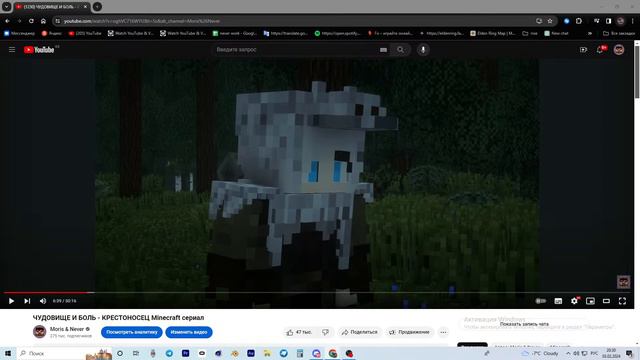
Task: Click the magnifier search button
Action: point(400,49)
